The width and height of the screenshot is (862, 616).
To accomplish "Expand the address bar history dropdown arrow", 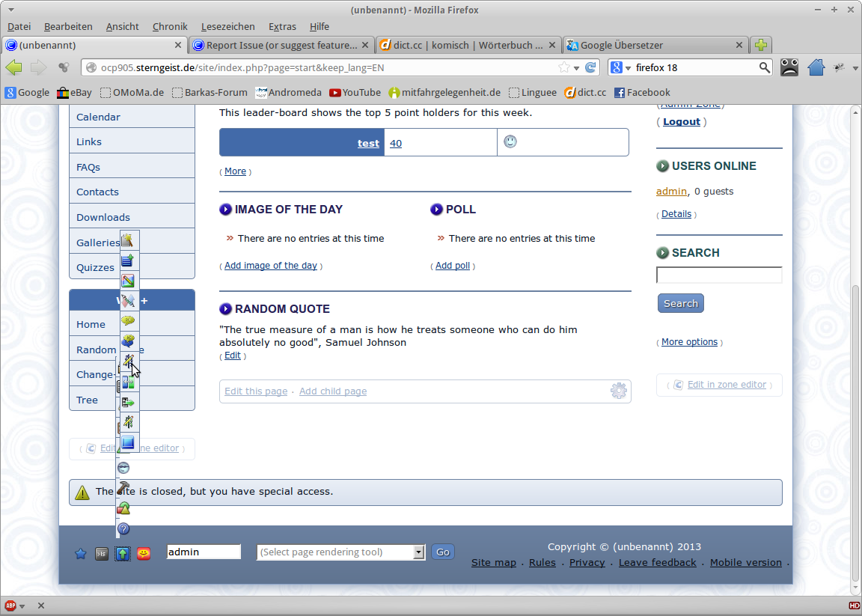I will (x=576, y=68).
